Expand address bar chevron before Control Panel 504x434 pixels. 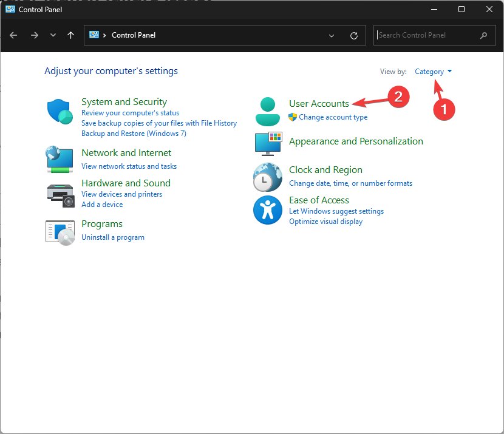coord(104,35)
